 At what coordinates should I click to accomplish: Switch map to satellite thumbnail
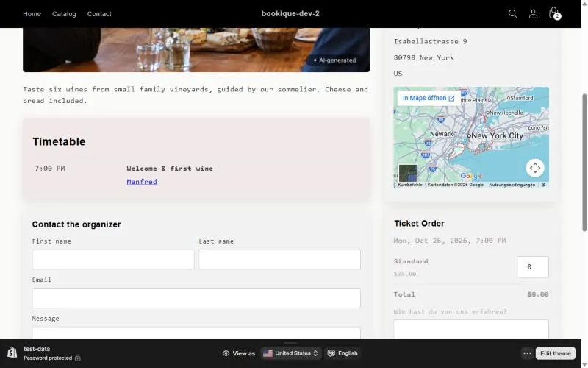408,173
